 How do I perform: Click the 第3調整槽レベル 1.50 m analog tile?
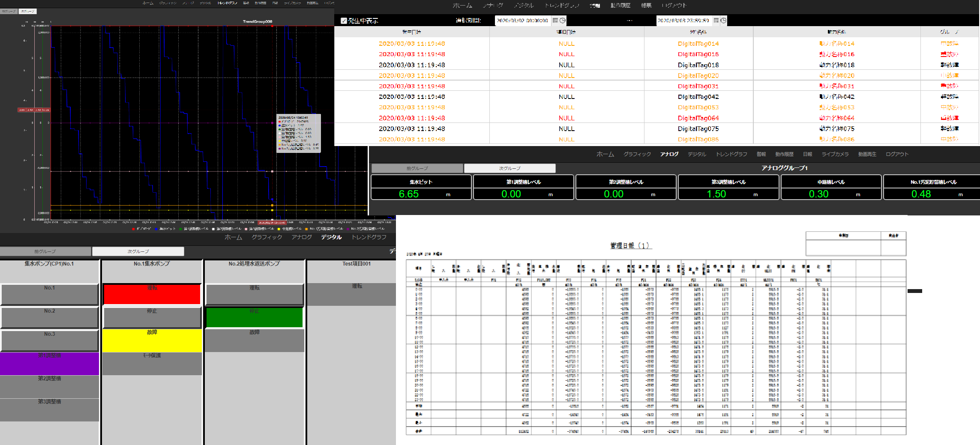pos(728,187)
